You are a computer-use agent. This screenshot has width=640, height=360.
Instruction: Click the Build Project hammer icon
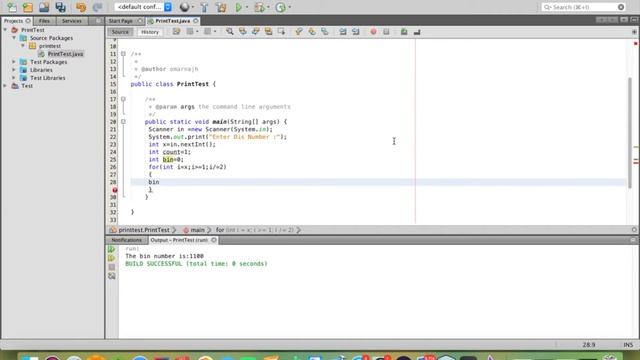pyautogui.click(x=204, y=7)
